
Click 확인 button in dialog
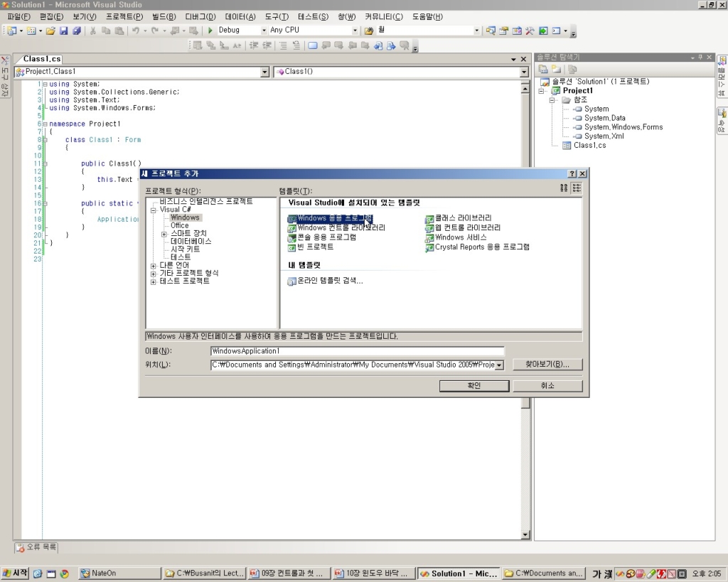click(x=474, y=386)
